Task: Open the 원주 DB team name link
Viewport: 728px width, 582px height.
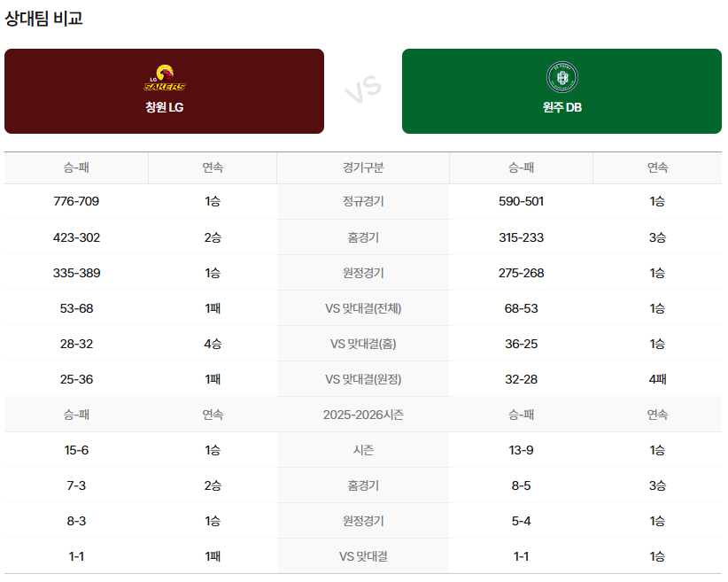Action: [561, 107]
